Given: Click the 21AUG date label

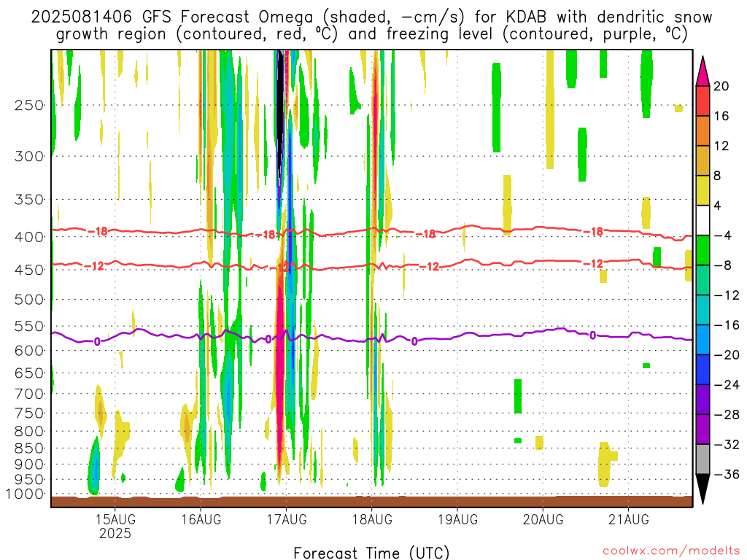Looking at the screenshot, I should [628, 519].
